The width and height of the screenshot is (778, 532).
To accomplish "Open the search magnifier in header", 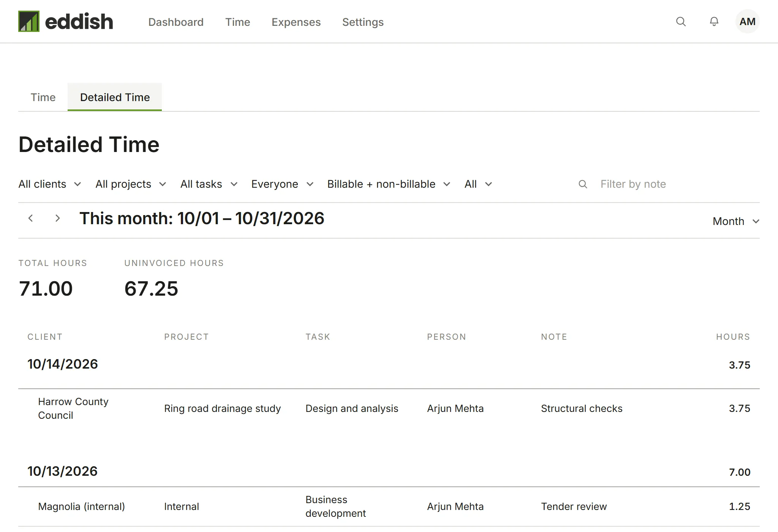I will (681, 22).
